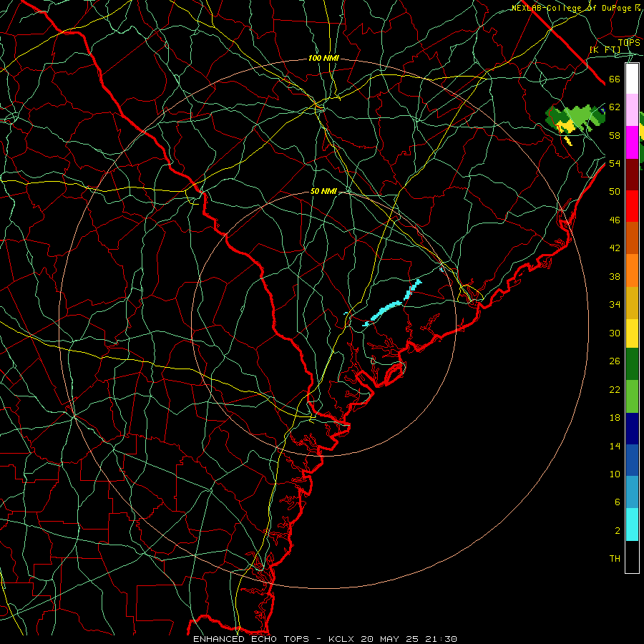Click the gold legend swatch
The height and width of the screenshot is (644, 644).
coord(632,303)
